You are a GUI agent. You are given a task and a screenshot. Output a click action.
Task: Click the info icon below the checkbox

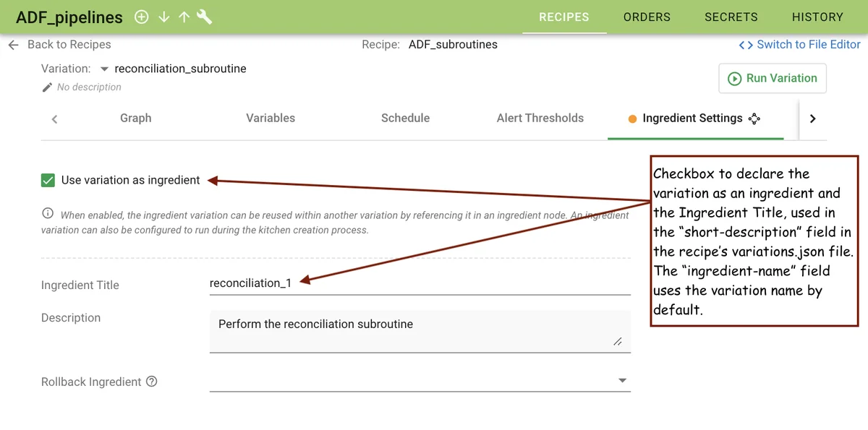coord(48,213)
